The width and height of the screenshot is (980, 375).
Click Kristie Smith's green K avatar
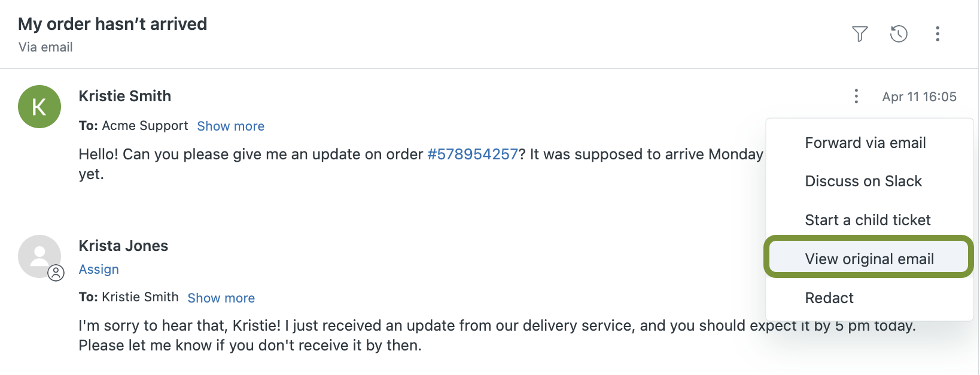click(39, 107)
